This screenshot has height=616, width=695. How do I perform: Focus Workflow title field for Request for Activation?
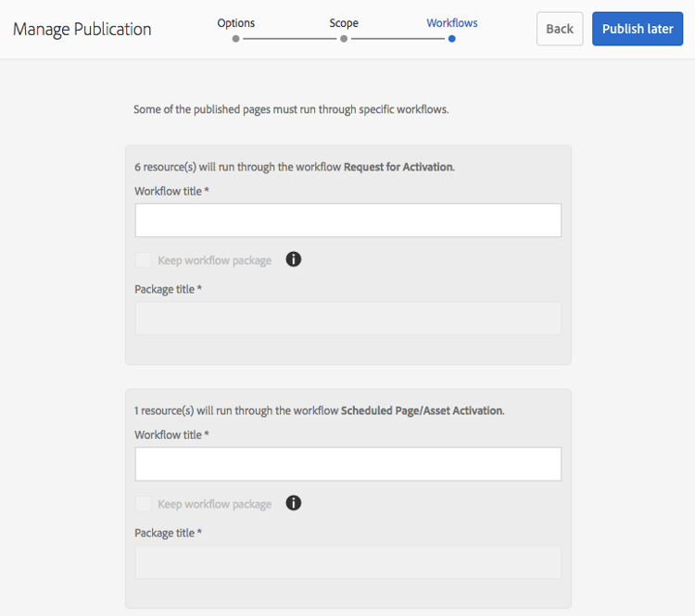[347, 220]
